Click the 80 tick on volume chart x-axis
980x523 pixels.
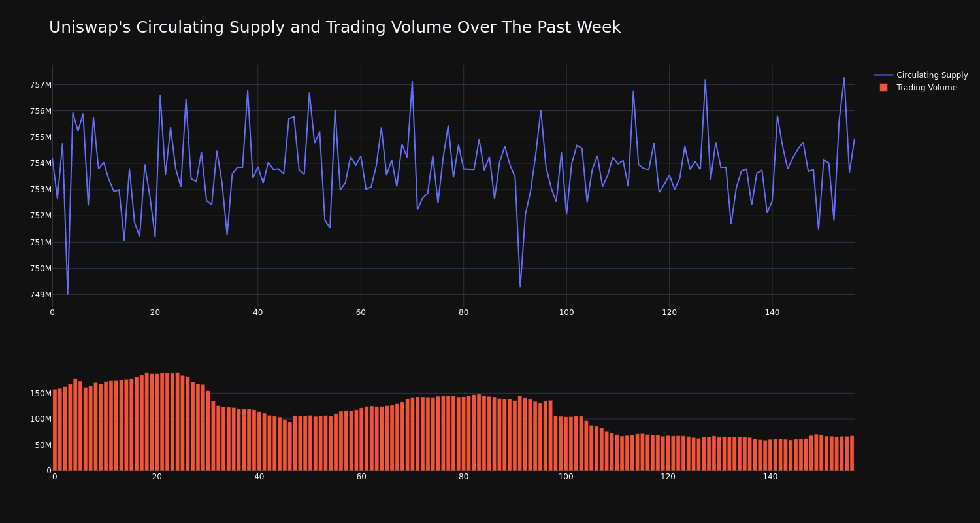[464, 477]
